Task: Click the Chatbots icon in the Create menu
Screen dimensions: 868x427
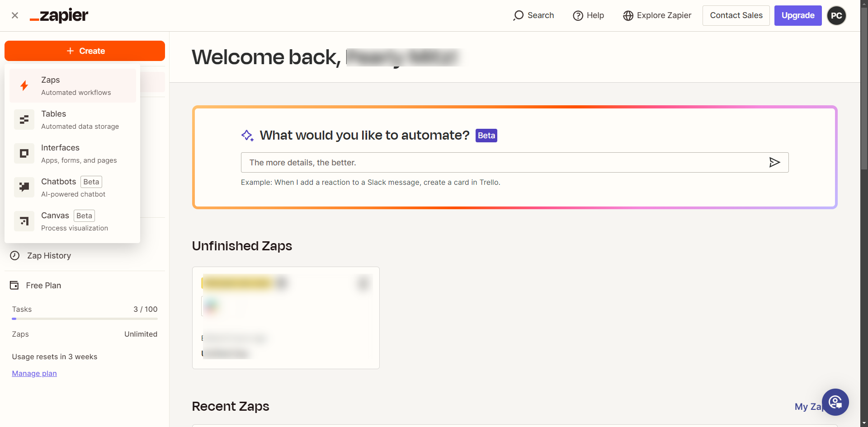Action: click(x=24, y=188)
